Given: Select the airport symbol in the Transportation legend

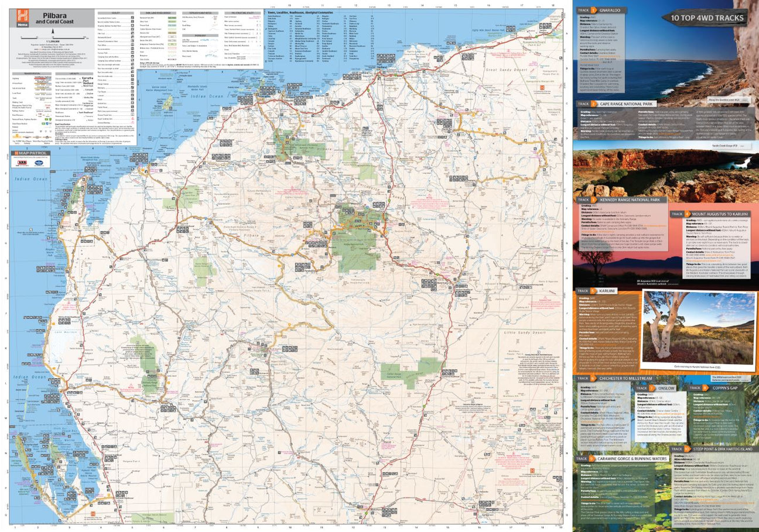Looking at the screenshot, I should pos(40,130).
